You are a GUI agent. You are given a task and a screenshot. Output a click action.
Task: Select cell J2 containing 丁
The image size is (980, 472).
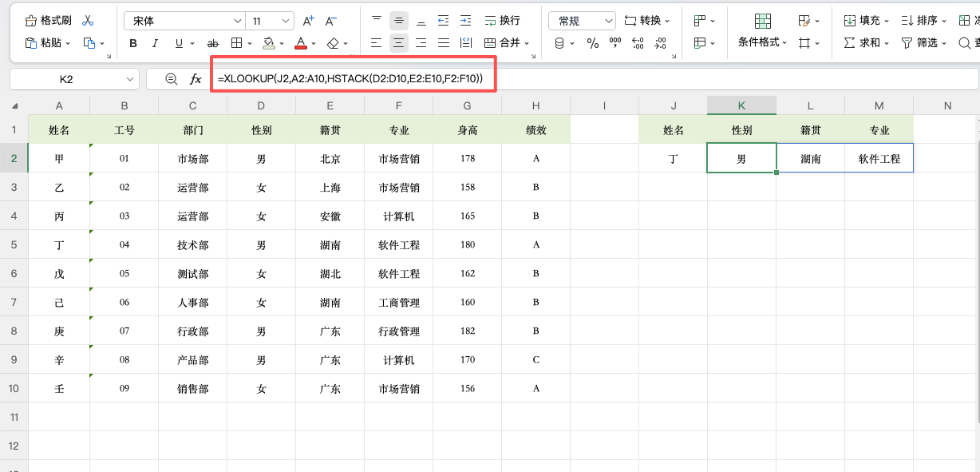(x=674, y=159)
